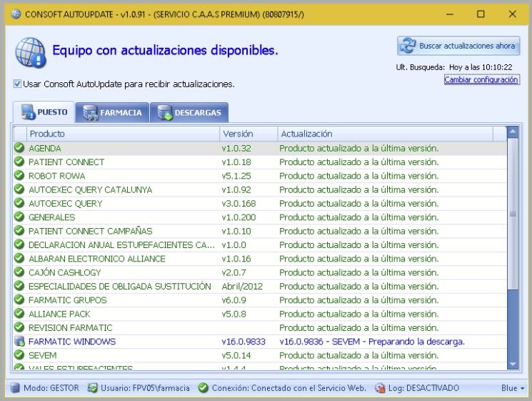This screenshot has width=532, height=401.
Task: Click the check icon for DECLARACION ANUAL ESTUPEFACIENTES
Action: click(x=19, y=244)
